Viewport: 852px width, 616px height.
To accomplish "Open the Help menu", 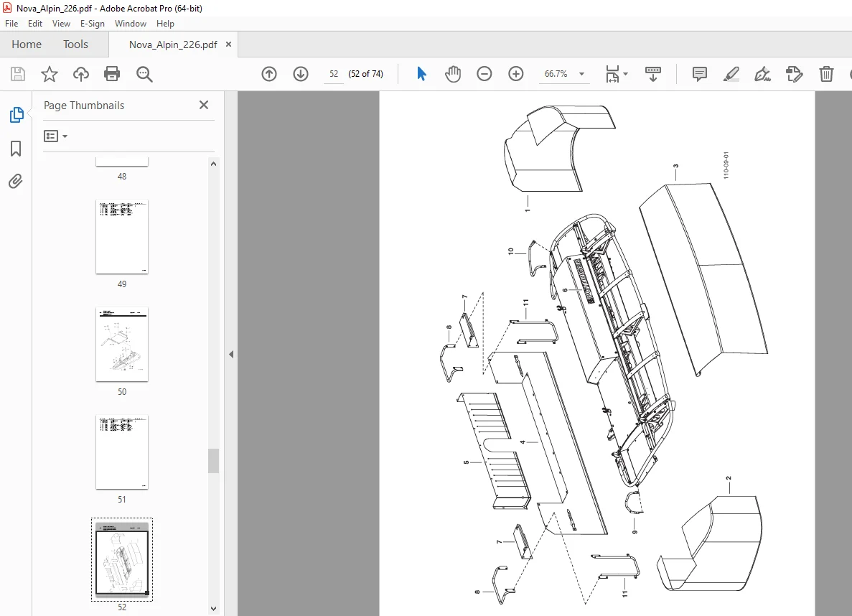I will pos(165,24).
